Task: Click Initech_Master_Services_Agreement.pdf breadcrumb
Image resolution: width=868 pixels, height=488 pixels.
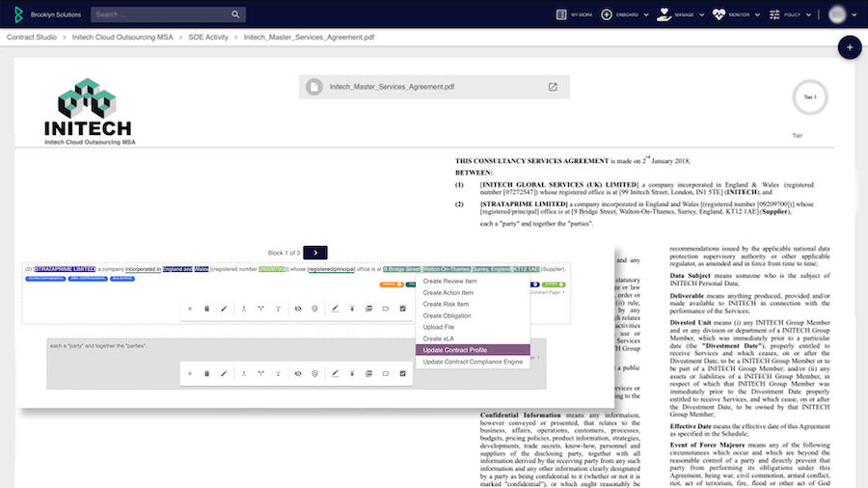Action: pyautogui.click(x=309, y=37)
